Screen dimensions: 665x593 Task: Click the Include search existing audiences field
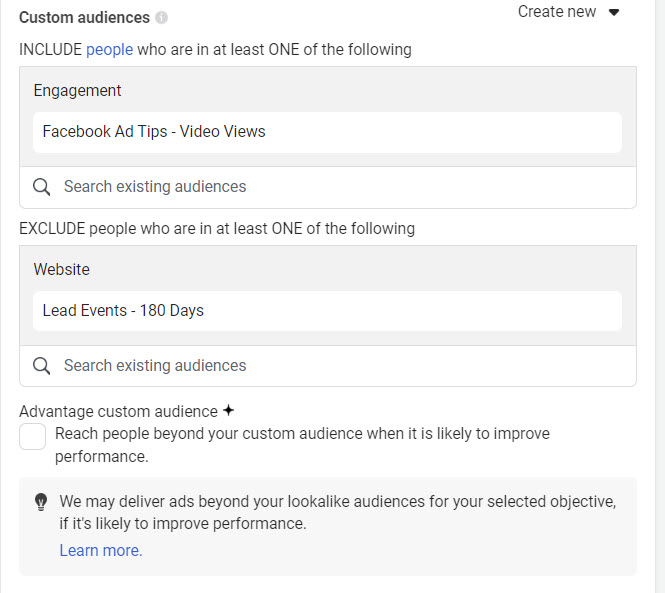(327, 187)
